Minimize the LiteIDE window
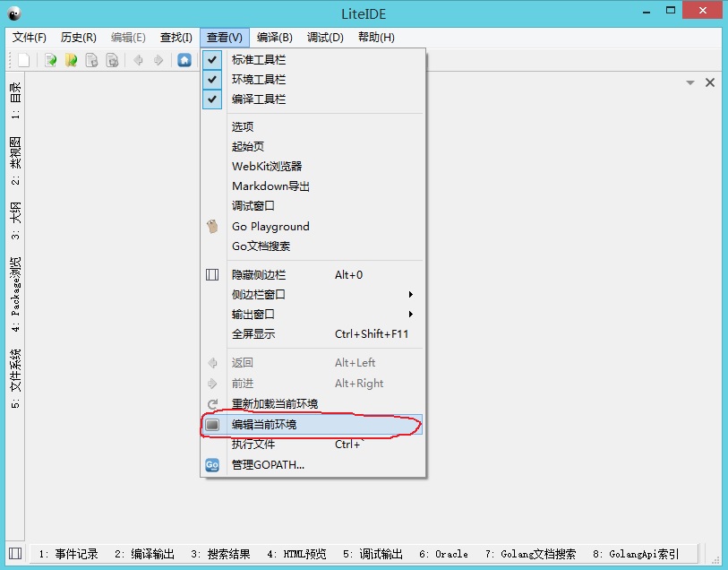The width and height of the screenshot is (728, 570). point(647,11)
